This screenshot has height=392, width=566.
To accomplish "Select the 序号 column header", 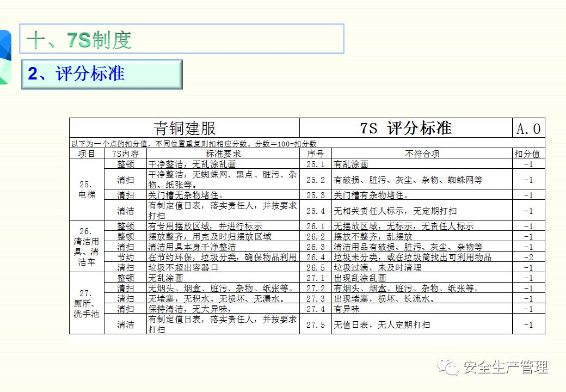I will tap(316, 154).
